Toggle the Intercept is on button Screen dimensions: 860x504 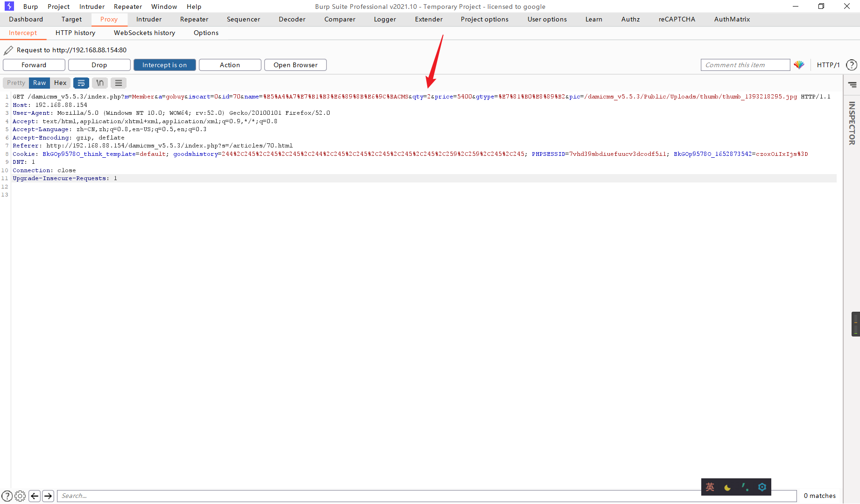[x=164, y=65]
